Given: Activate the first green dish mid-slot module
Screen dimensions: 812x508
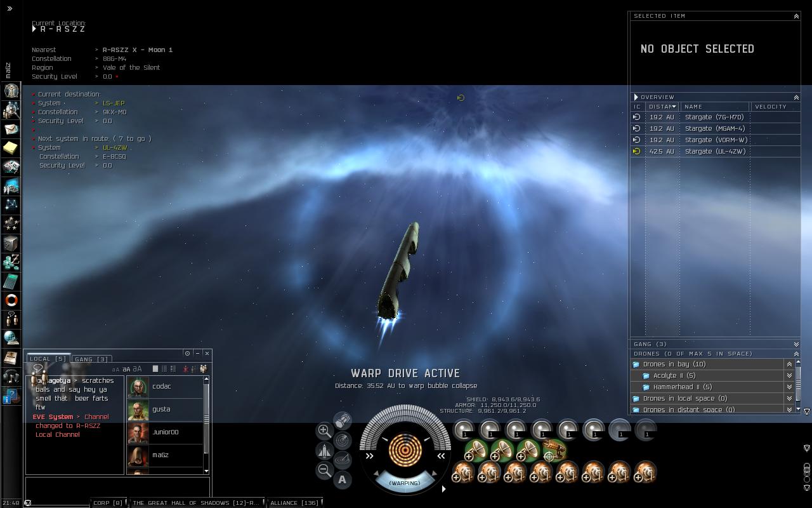Looking at the screenshot, I should tap(476, 451).
